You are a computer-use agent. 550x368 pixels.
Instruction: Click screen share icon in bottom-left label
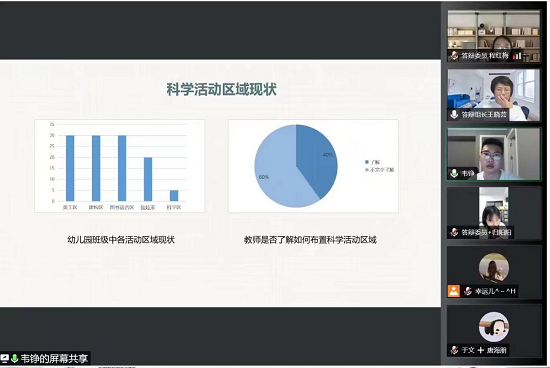coord(5,358)
